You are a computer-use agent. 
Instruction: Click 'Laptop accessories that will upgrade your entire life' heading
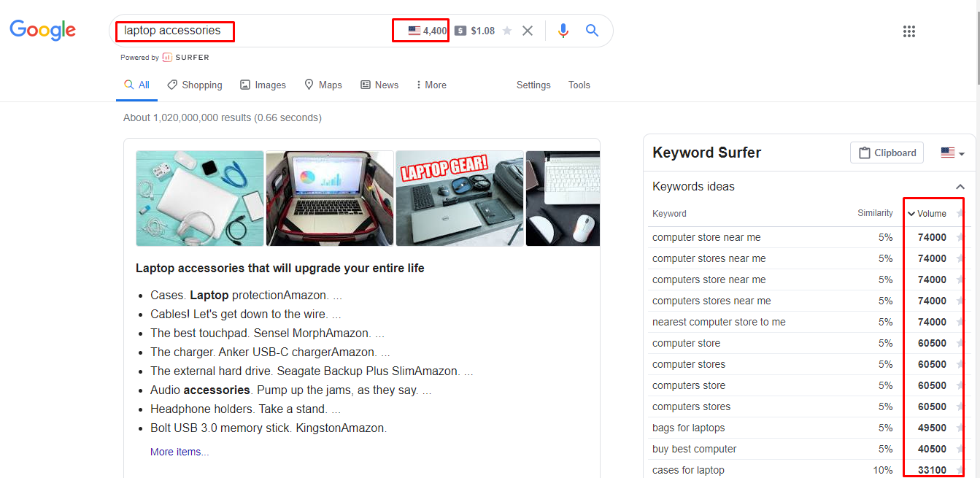pos(280,268)
